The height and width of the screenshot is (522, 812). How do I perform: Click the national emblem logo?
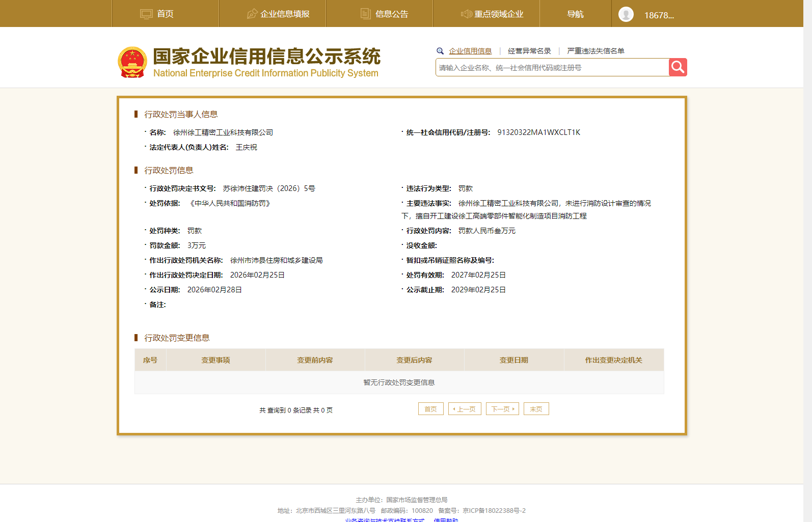pos(132,62)
